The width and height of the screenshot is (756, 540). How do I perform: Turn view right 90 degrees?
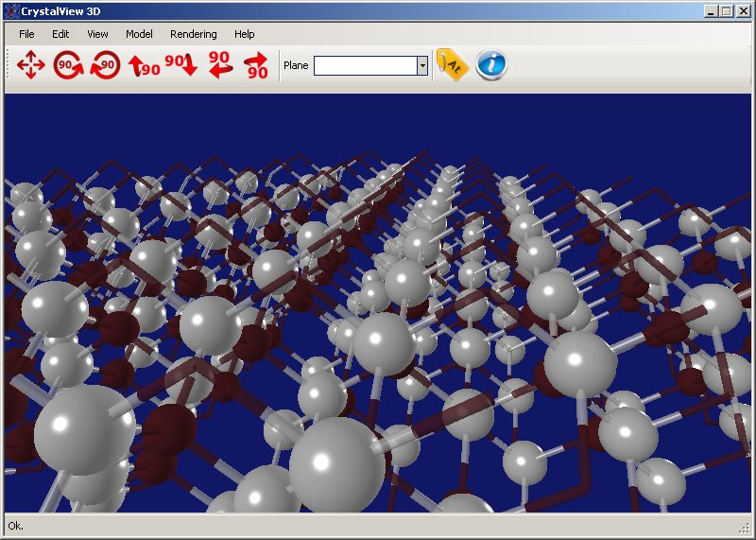click(x=256, y=65)
